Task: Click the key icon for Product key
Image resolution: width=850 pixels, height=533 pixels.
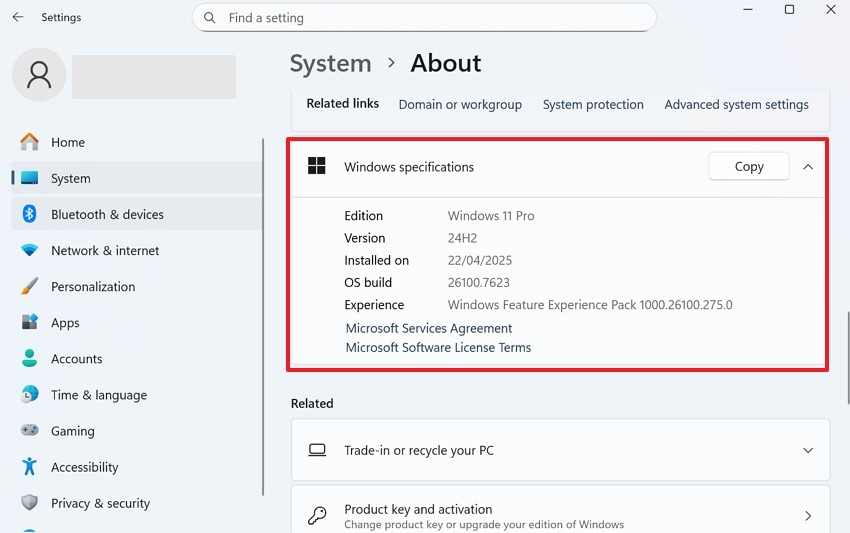Action: [x=317, y=515]
